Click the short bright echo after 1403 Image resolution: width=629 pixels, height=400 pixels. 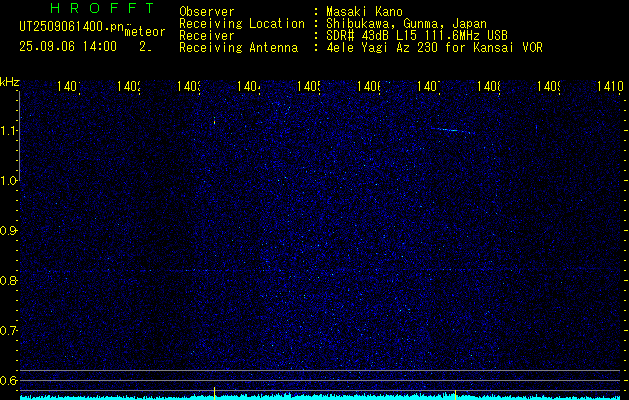tap(215, 120)
